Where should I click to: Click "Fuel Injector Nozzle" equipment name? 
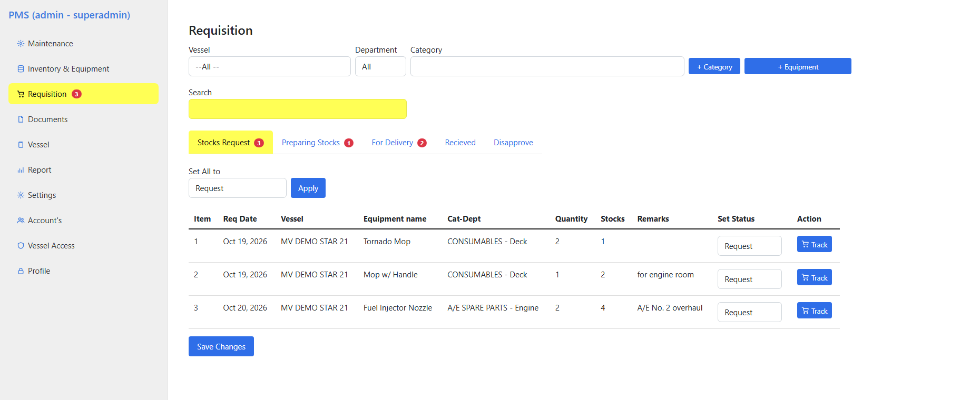398,308
